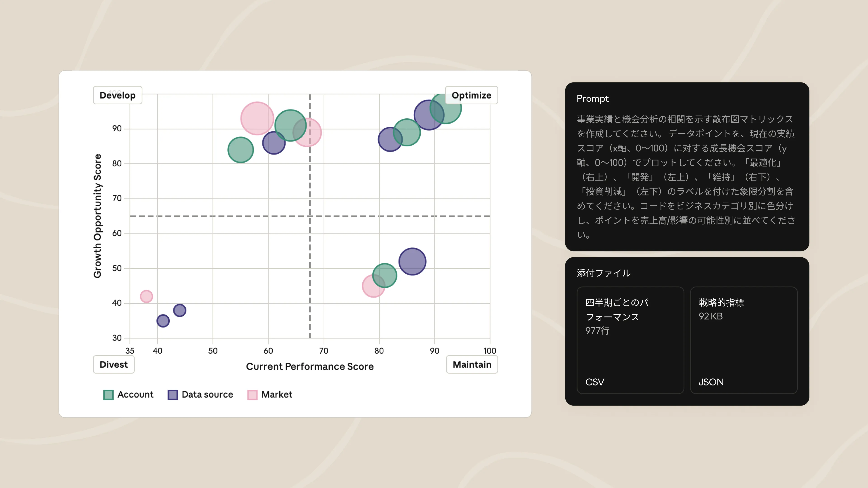
Task: Click the Optimize quadrant label
Action: (471, 95)
